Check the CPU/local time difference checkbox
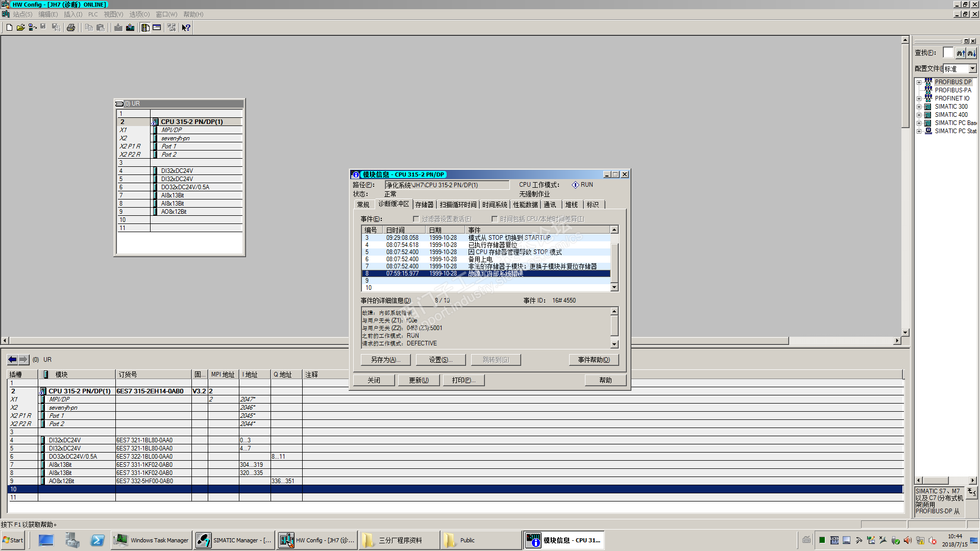The width and height of the screenshot is (980, 551). pyautogui.click(x=494, y=219)
